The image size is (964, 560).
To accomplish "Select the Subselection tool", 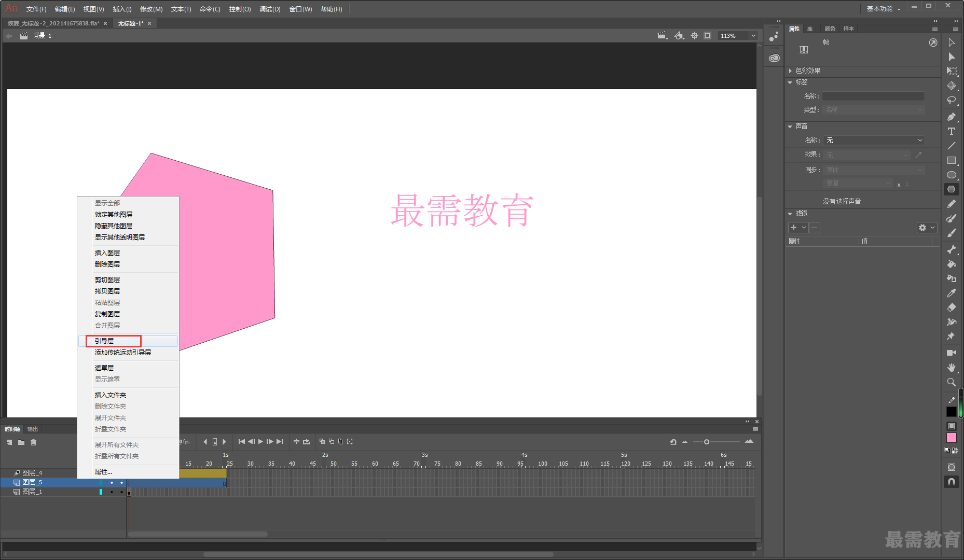I will pos(952,57).
